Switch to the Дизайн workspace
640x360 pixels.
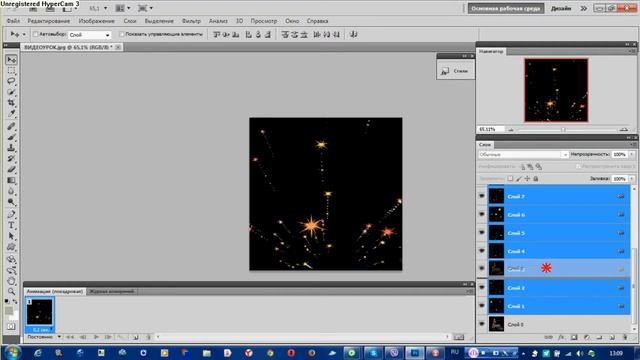561,8
